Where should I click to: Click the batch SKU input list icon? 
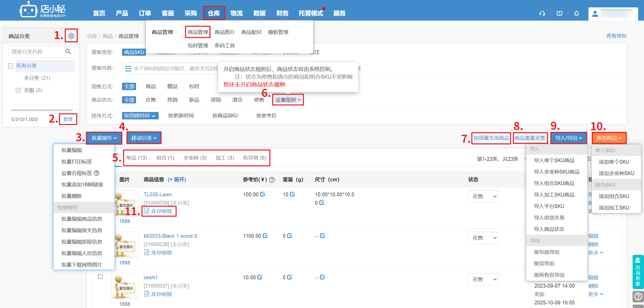tap(128, 68)
